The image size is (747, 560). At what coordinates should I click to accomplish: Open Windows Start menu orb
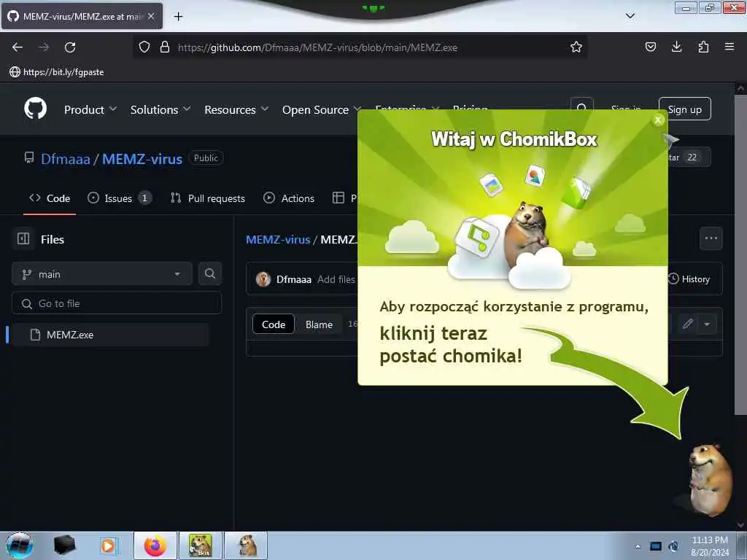coord(19,545)
